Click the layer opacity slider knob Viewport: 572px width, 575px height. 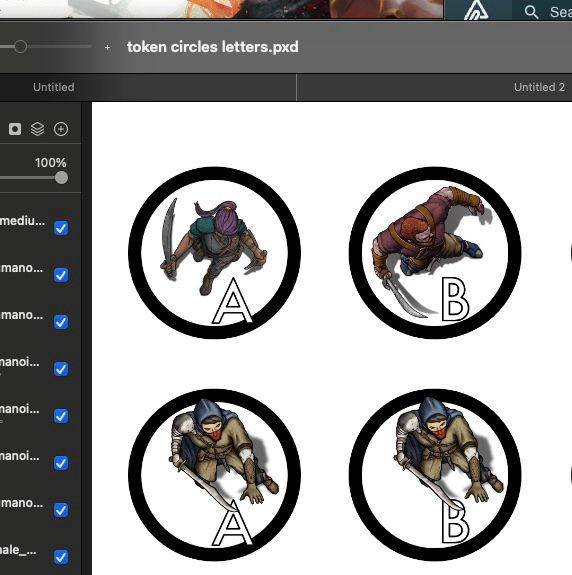(x=61, y=178)
